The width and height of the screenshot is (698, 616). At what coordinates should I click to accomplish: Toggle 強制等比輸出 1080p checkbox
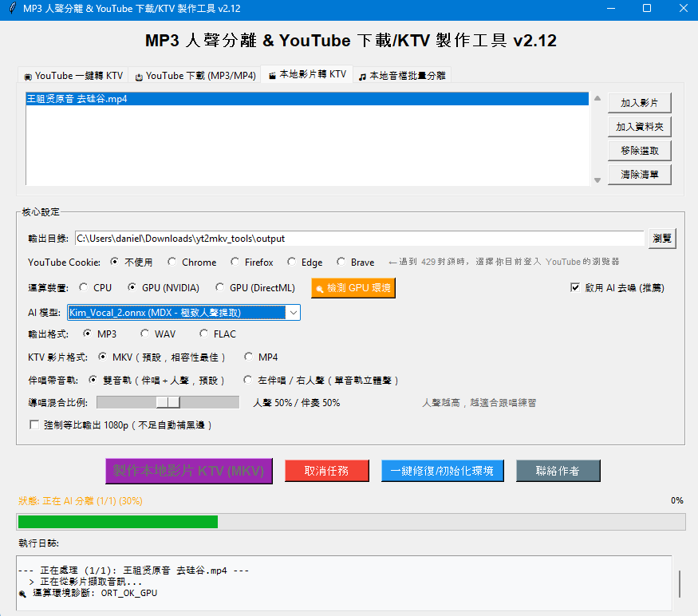34,424
